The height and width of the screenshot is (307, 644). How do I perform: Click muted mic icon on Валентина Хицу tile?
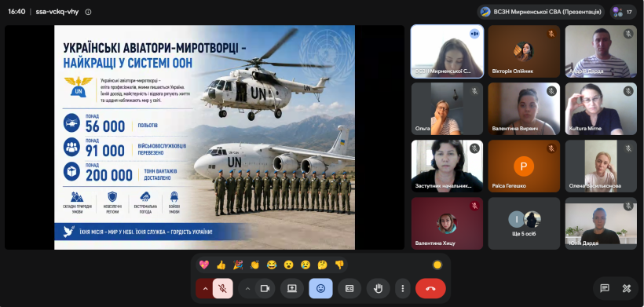click(474, 206)
